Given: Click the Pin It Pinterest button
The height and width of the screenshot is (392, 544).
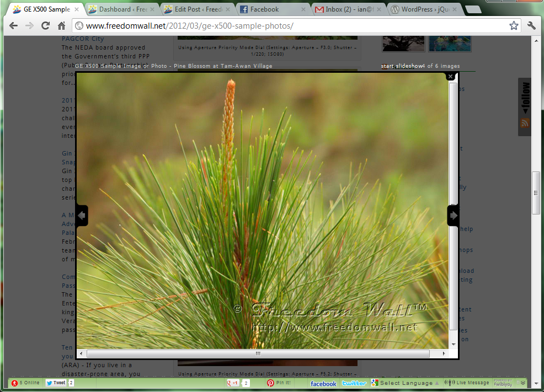Looking at the screenshot, I should coord(279,383).
